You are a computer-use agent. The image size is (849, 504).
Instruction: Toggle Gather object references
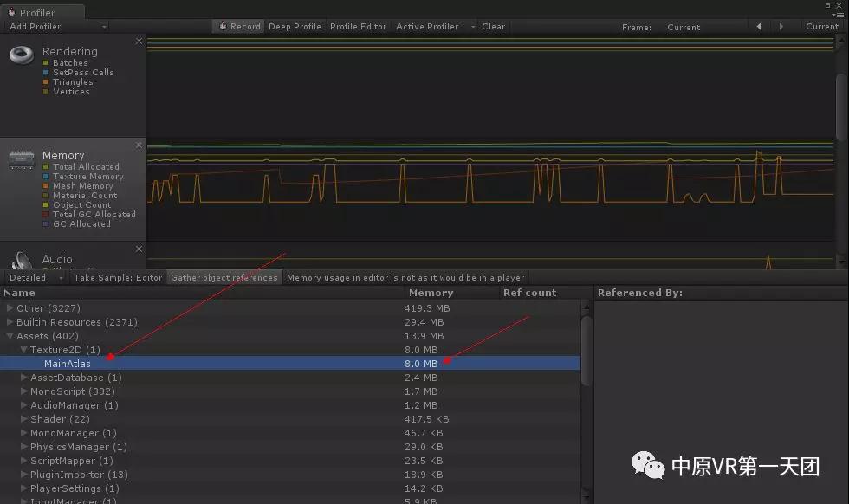pos(224,278)
